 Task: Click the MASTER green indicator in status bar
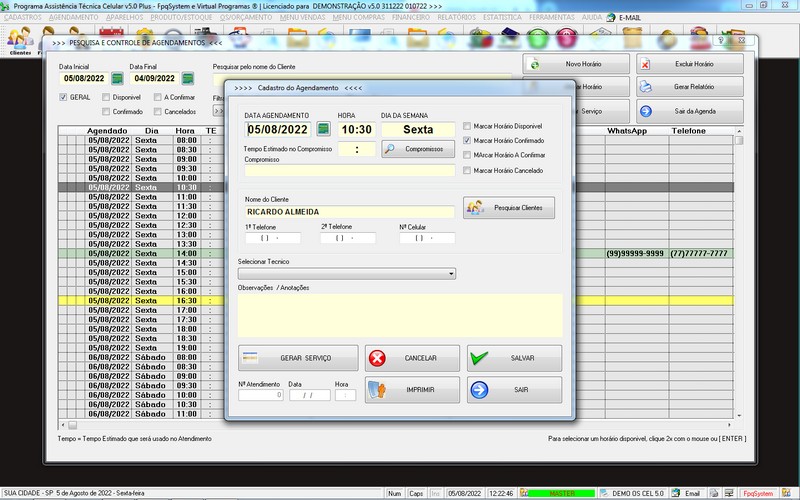561,493
